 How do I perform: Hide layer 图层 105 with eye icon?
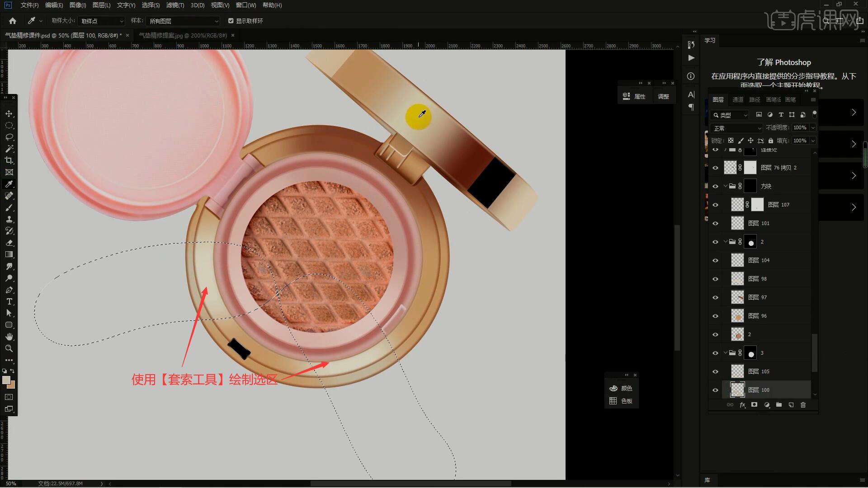tap(715, 371)
